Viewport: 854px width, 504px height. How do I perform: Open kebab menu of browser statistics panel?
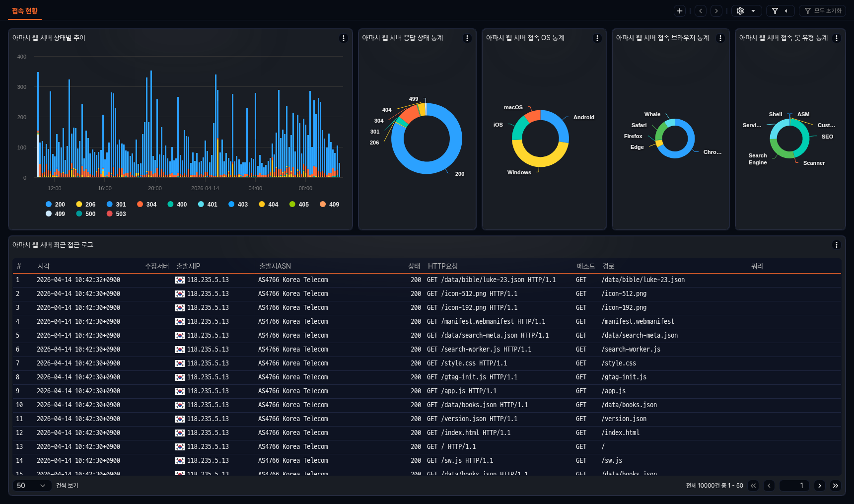pyautogui.click(x=720, y=38)
